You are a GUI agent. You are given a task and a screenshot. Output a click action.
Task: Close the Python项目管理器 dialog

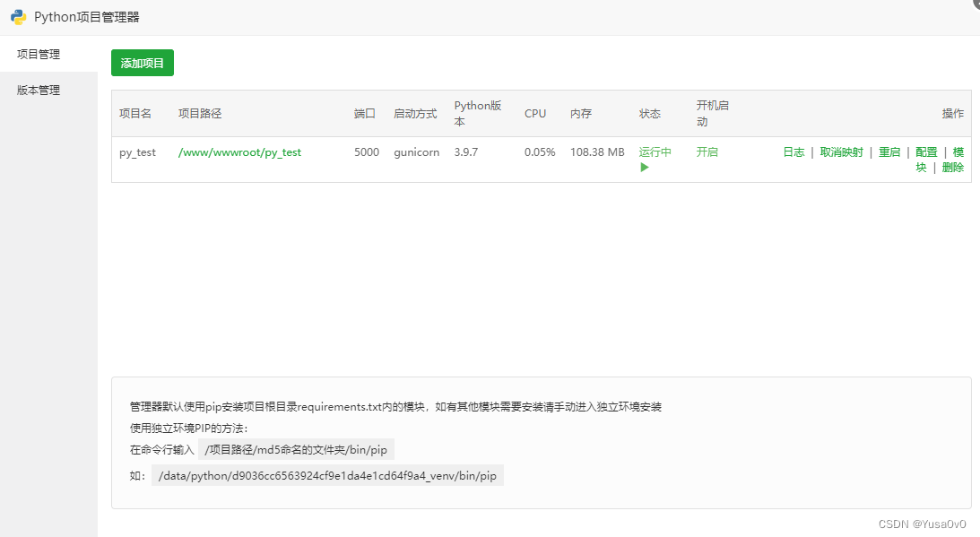[x=976, y=3]
